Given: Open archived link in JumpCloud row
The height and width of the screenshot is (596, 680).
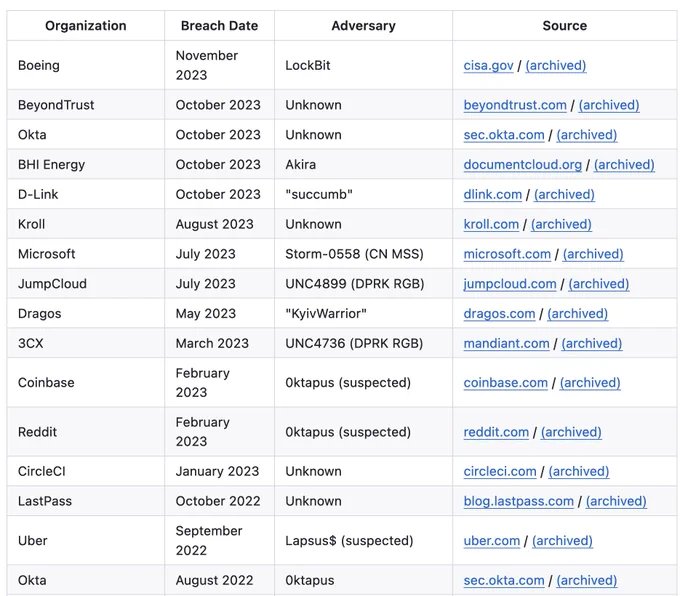Looking at the screenshot, I should tap(599, 284).
